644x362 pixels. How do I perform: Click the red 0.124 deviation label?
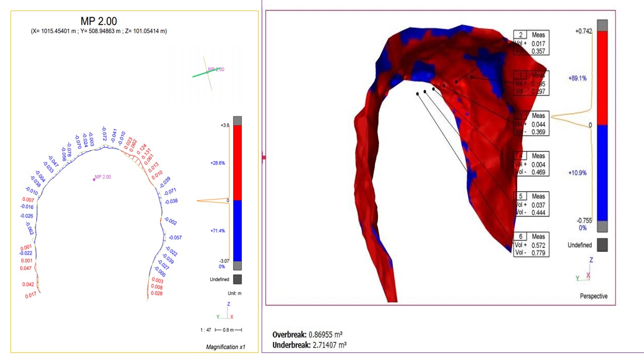[x=142, y=148]
